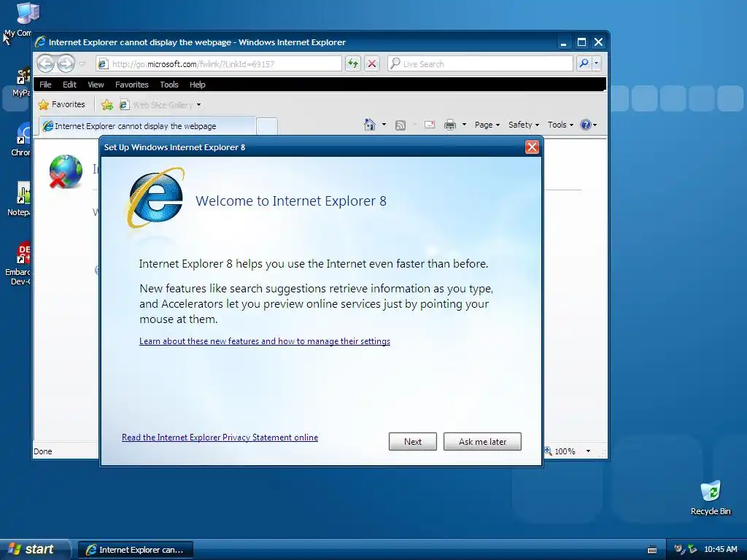Click the on-screen keyboard tray icon
This screenshot has height=560, width=747.
click(652, 550)
